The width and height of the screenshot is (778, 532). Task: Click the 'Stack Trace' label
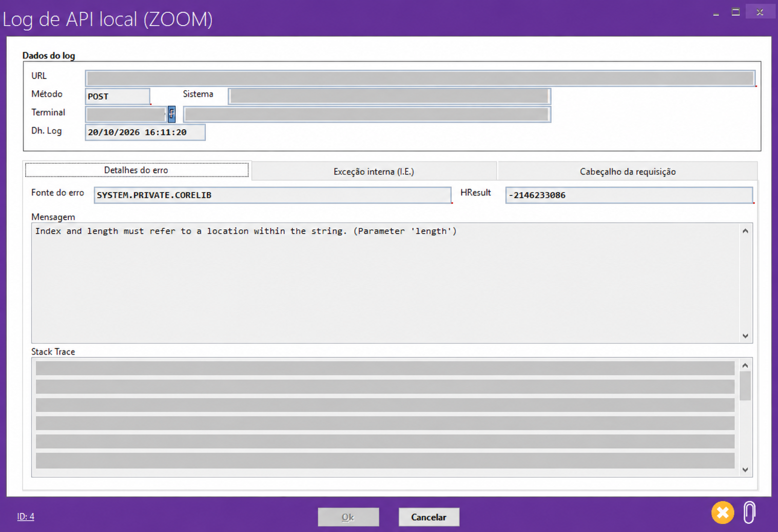click(x=53, y=351)
